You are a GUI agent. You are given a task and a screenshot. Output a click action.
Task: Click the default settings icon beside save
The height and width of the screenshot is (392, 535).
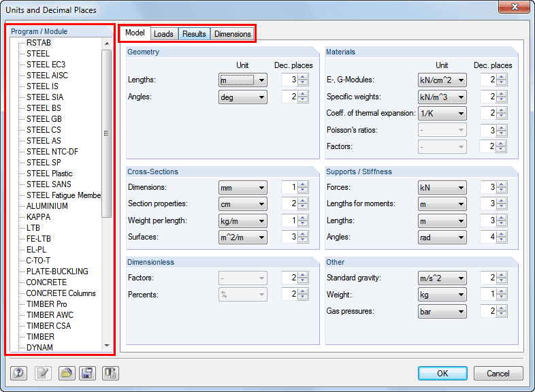(110, 373)
